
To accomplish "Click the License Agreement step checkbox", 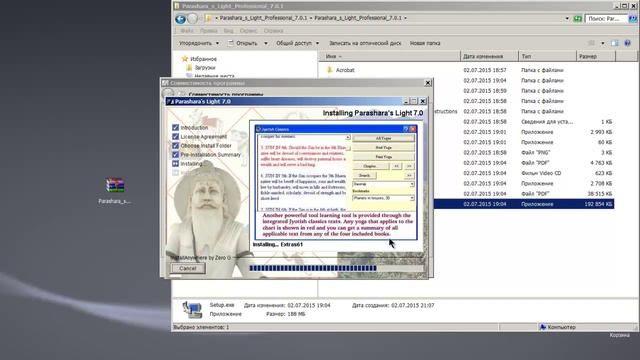I will 176,136.
